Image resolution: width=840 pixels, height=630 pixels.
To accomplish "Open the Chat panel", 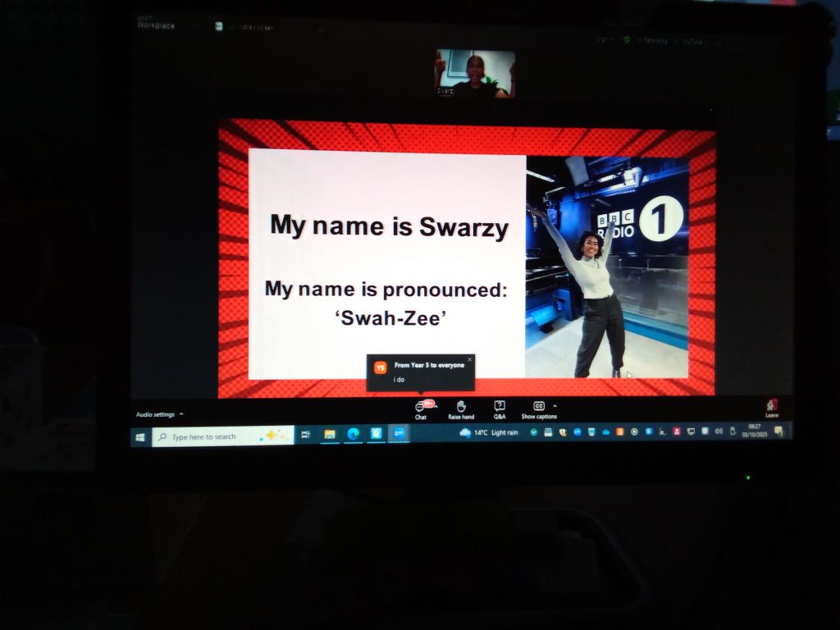I will (421, 407).
